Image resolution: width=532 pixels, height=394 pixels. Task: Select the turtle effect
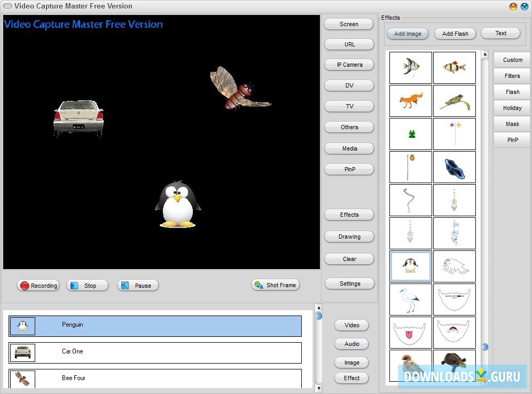tap(455, 366)
